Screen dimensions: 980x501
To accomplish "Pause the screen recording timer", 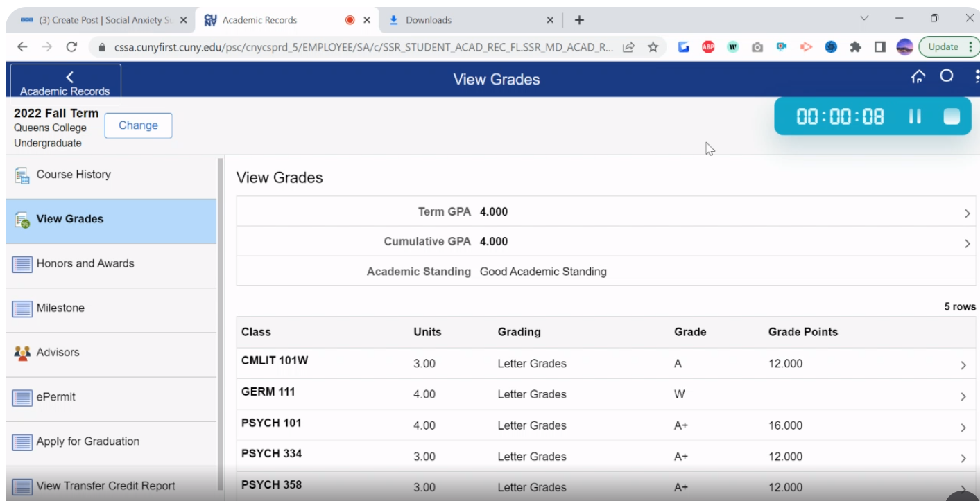I will [915, 116].
